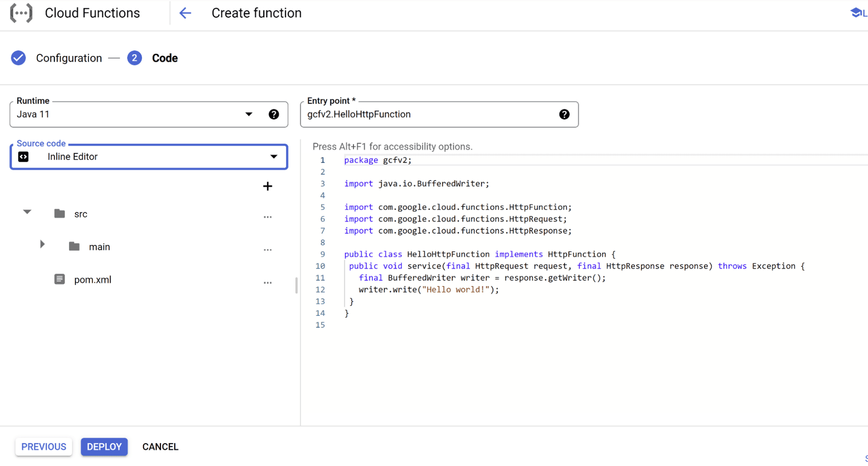This screenshot has width=868, height=466.
Task: Click the Entry point help icon
Action: [564, 114]
